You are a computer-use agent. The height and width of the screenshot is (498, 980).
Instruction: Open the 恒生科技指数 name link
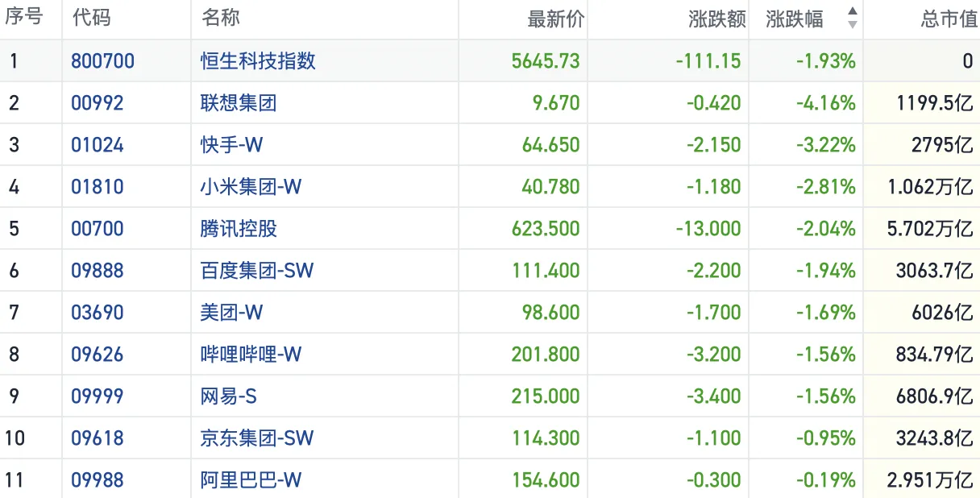pos(258,60)
